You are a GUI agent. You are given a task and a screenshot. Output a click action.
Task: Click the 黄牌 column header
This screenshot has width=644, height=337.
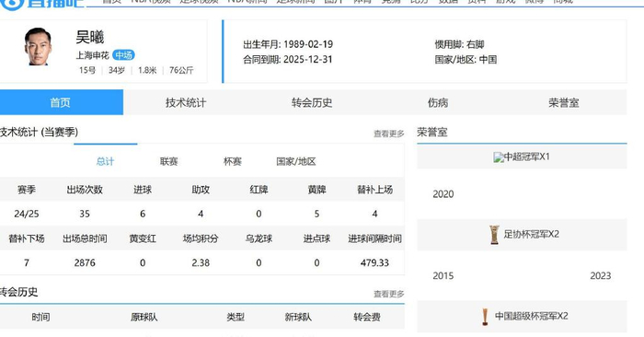(316, 190)
